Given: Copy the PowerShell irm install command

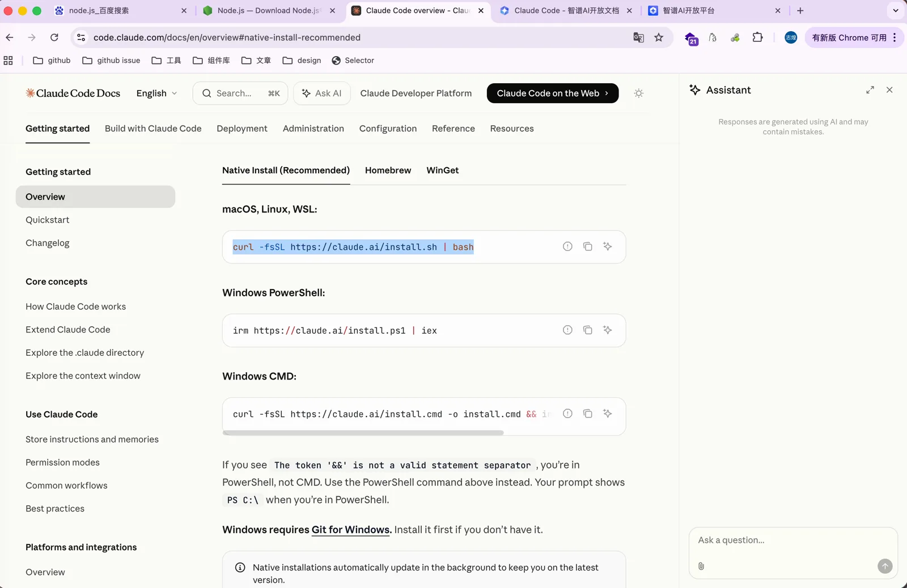Looking at the screenshot, I should coord(588,330).
